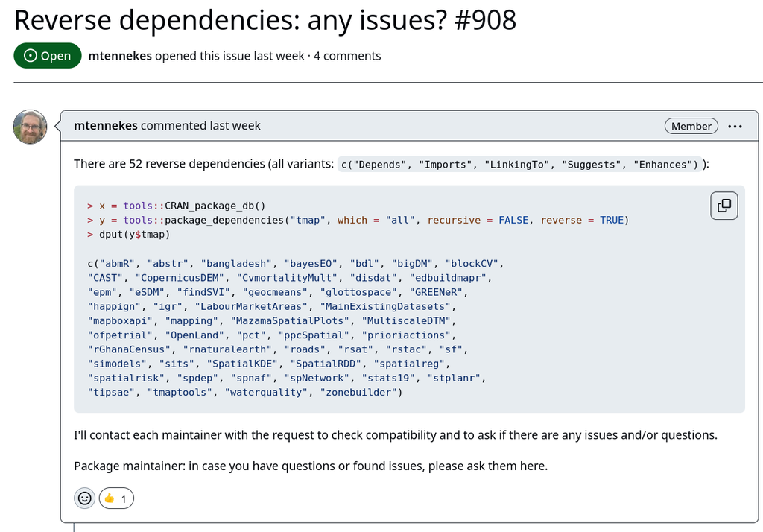
Task: Copy the code block with copy icon
Action: pos(724,206)
